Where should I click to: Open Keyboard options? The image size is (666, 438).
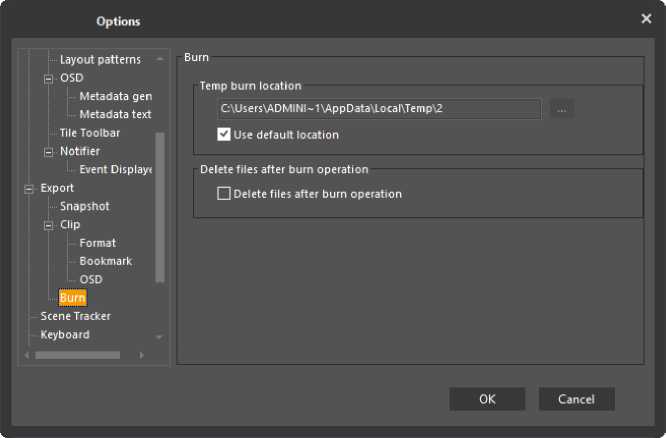pyautogui.click(x=65, y=335)
